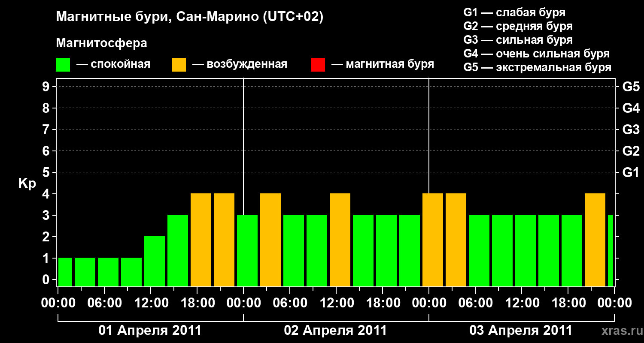Click the orange 03:00 bar on 02 Апреля
The image size is (644, 343).
270,240
